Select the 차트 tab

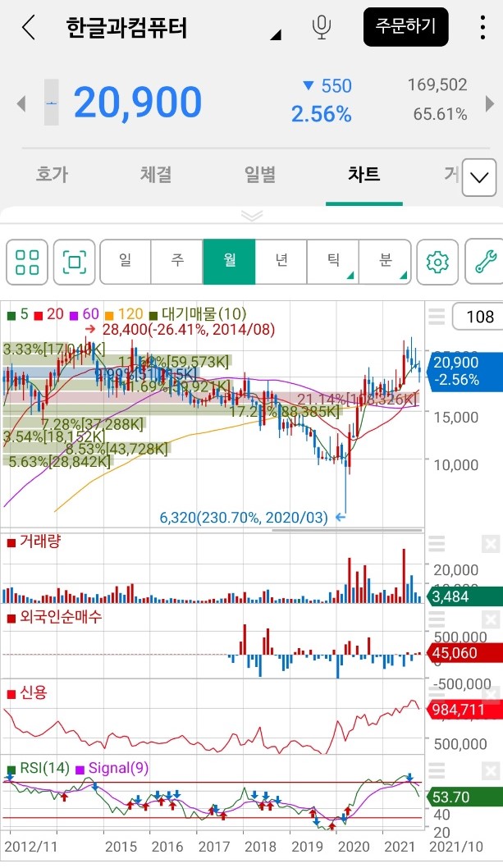pos(364,175)
